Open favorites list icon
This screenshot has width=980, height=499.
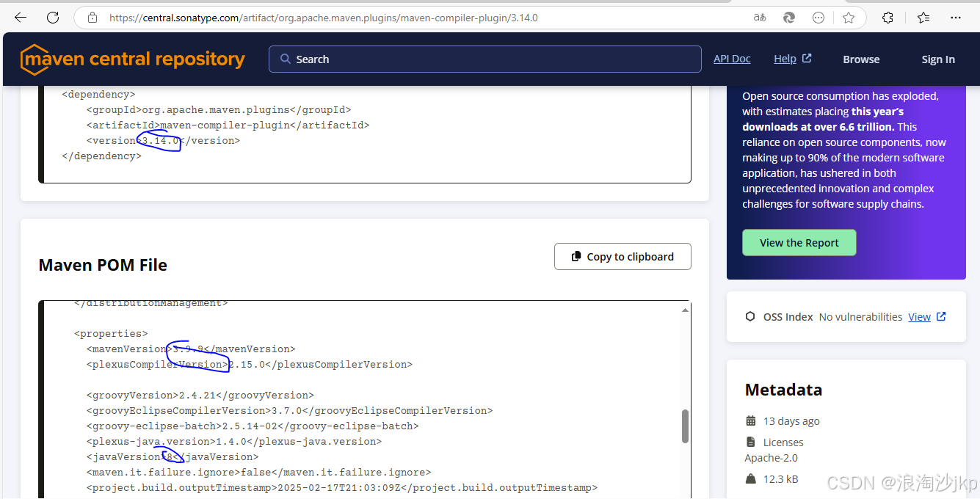[923, 18]
